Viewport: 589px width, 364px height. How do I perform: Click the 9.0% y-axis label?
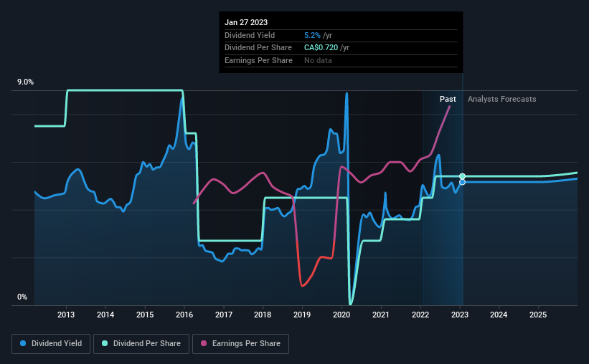point(25,82)
